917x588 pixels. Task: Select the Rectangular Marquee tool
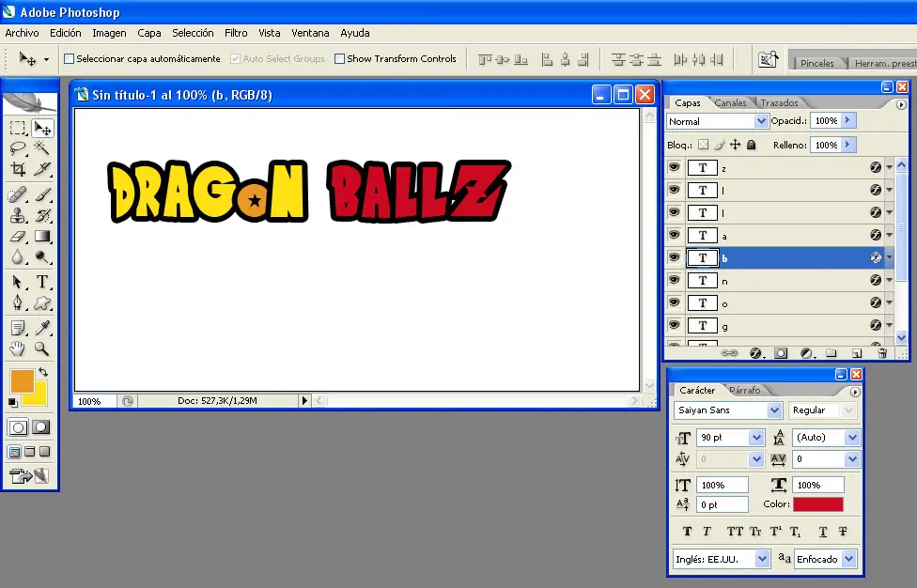(18, 128)
